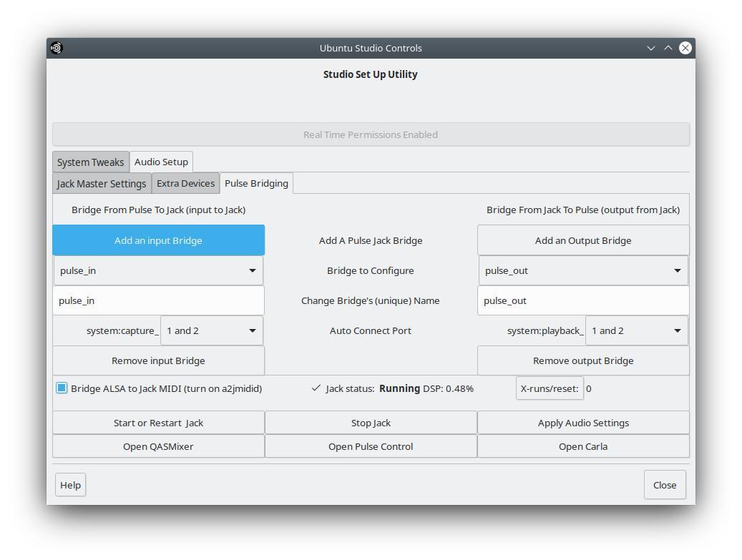Open the pulse_out bridge dropdown

[583, 271]
